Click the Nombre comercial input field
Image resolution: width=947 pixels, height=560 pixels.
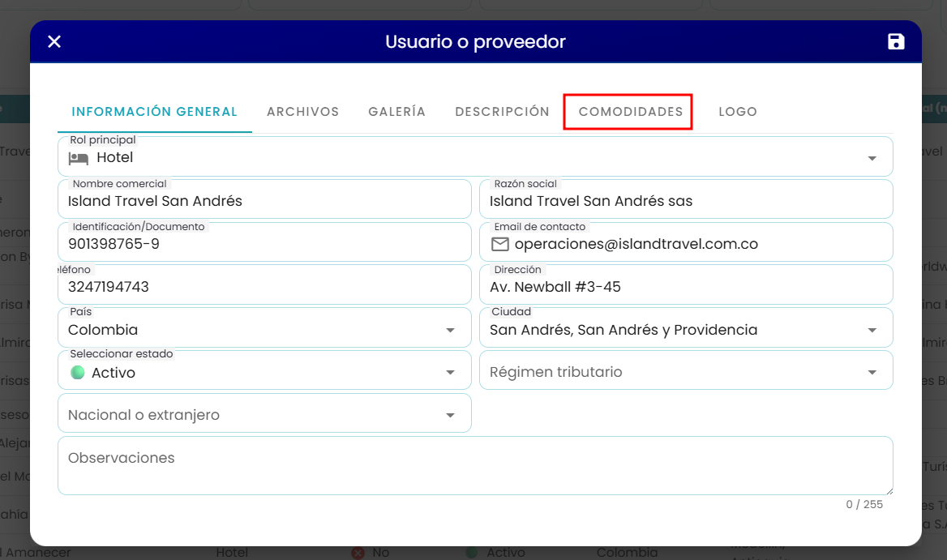[264, 199]
